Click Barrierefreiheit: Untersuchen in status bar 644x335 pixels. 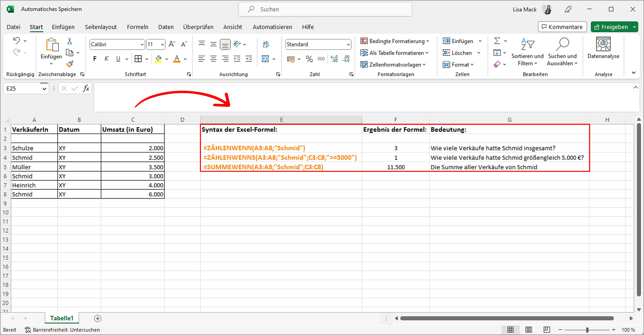click(62, 330)
